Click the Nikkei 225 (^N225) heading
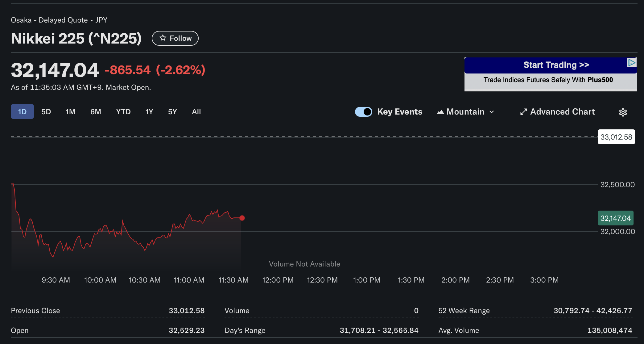The height and width of the screenshot is (344, 644). click(76, 39)
